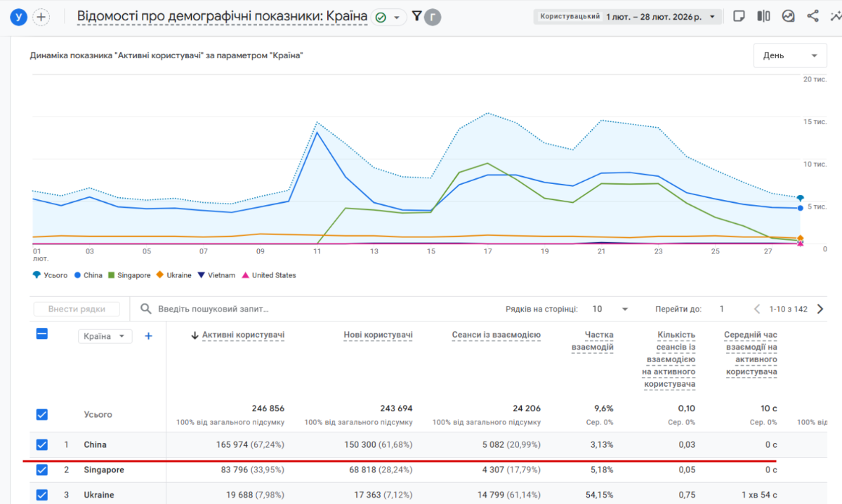Go to next page of table rows
842x504 pixels.
[x=820, y=309]
